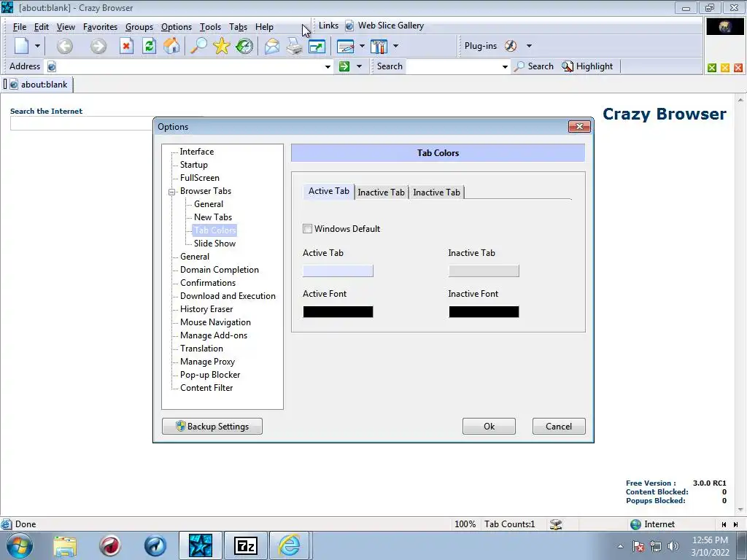Screen dimensions: 747x560
Task: Click the Search button with magnifier
Action: click(534, 66)
